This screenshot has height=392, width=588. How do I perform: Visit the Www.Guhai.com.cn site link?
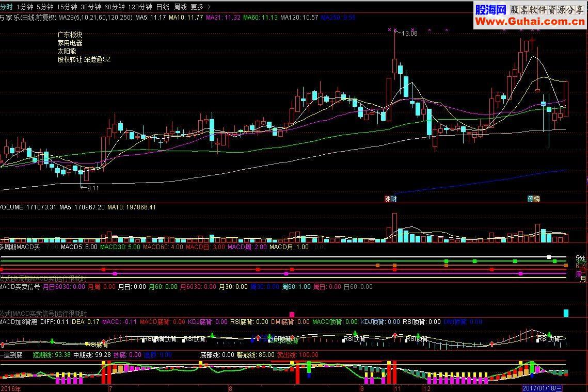(x=530, y=22)
